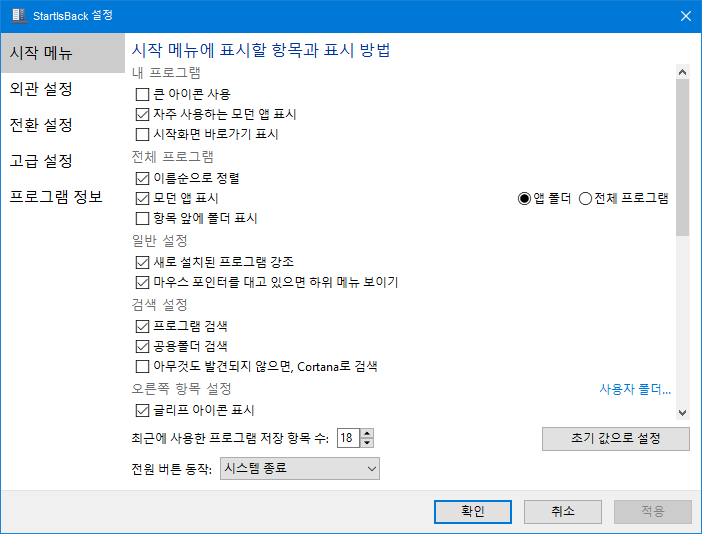Open the 전원 버튼 동작 dropdown
Image resolution: width=702 pixels, height=534 pixels.
pyautogui.click(x=300, y=469)
